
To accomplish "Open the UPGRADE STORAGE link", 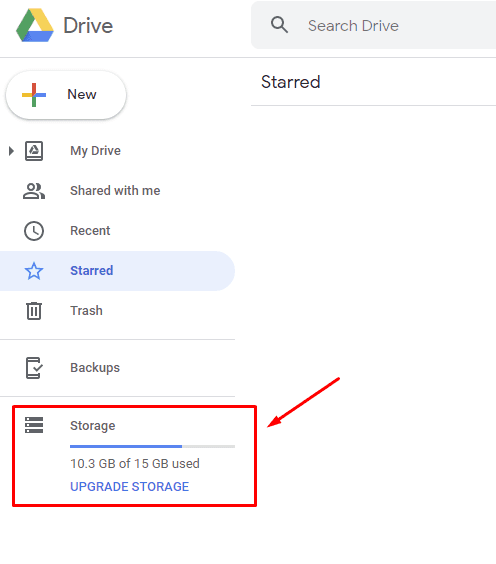I will [129, 487].
